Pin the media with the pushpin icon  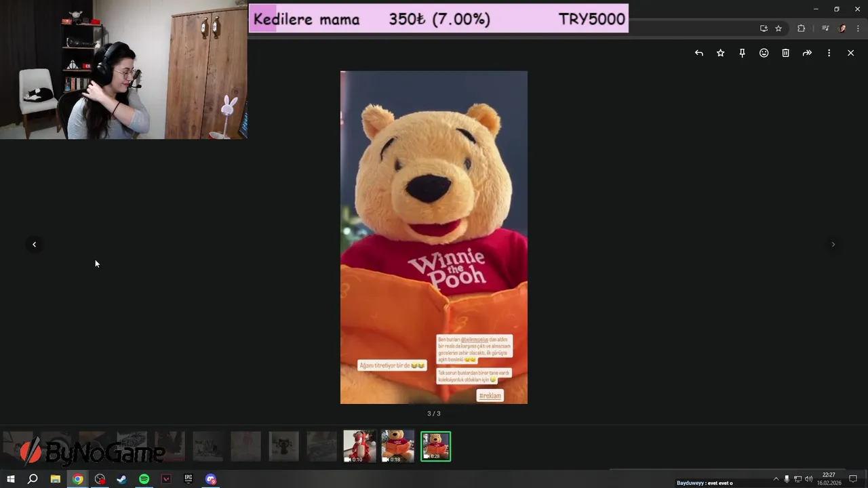[743, 53]
